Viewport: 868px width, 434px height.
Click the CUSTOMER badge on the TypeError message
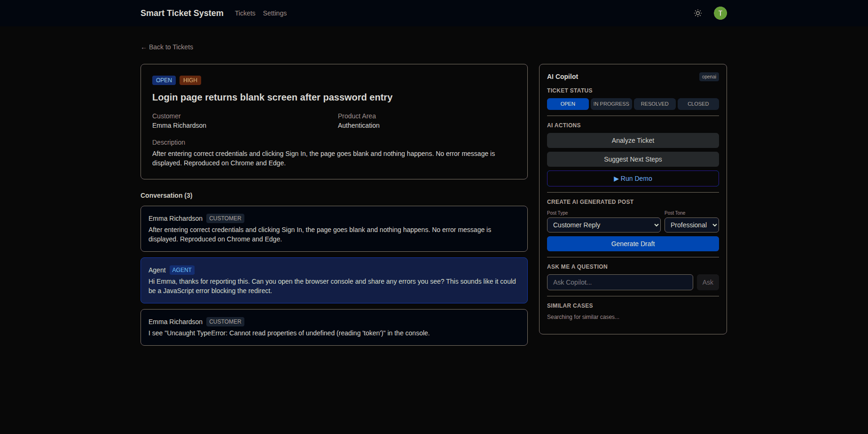[x=225, y=322]
